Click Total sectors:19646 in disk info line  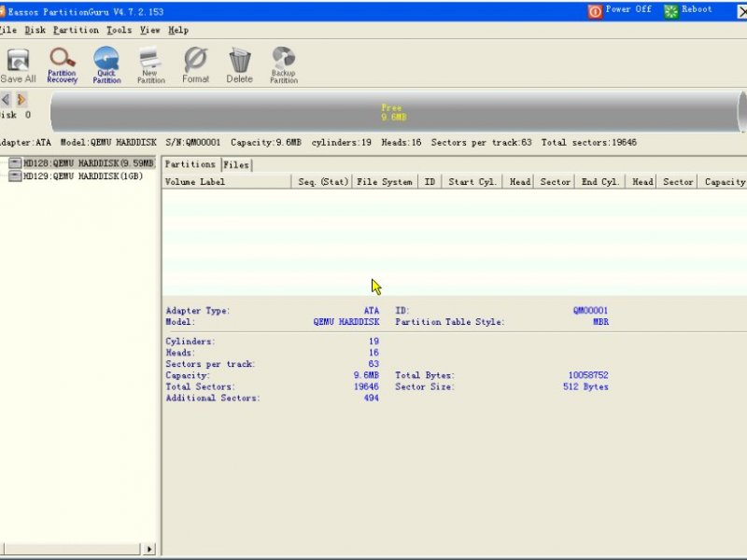coord(589,143)
